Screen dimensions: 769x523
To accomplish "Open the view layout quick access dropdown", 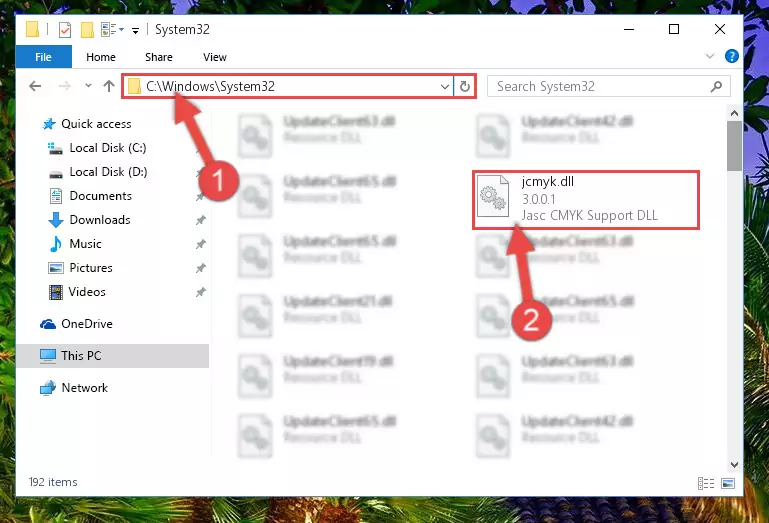I will (x=113, y=30).
